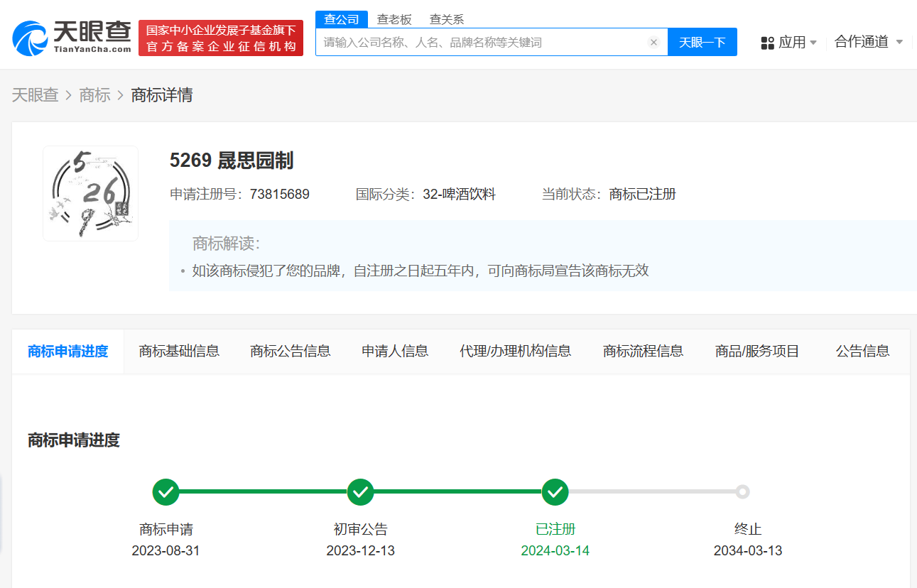Image resolution: width=917 pixels, height=588 pixels.
Task: Click the gray 终止 progress circle
Action: pyautogui.click(x=742, y=491)
